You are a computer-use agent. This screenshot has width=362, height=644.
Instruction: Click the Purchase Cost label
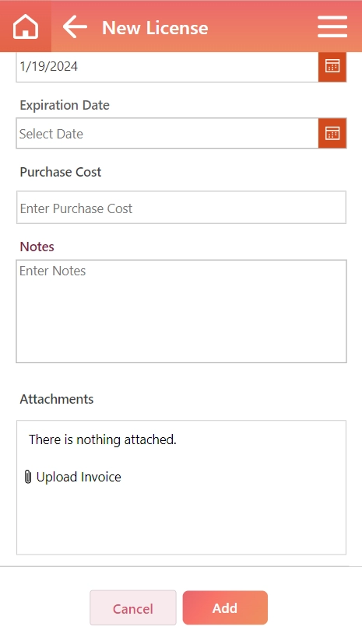coord(61,172)
